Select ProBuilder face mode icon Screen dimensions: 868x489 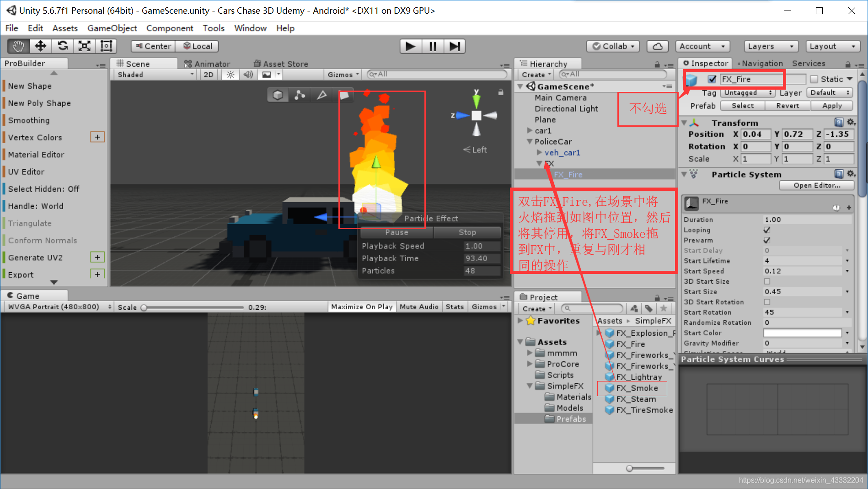pos(344,95)
